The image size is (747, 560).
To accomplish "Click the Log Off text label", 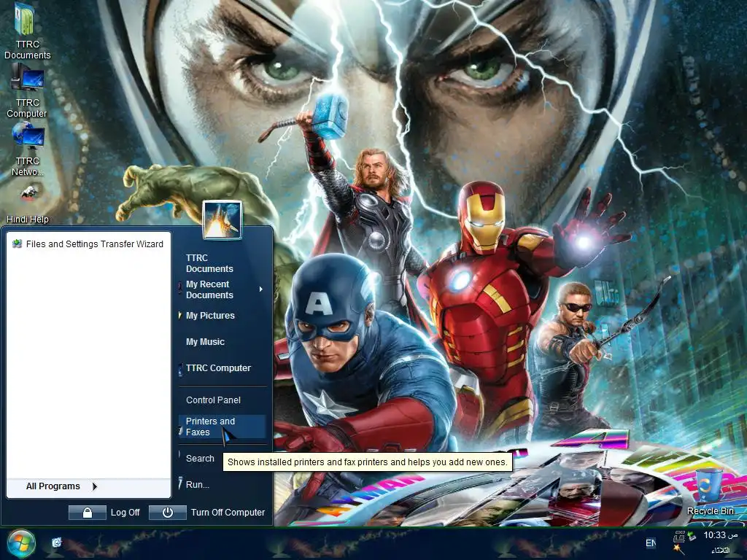I will pos(125,513).
